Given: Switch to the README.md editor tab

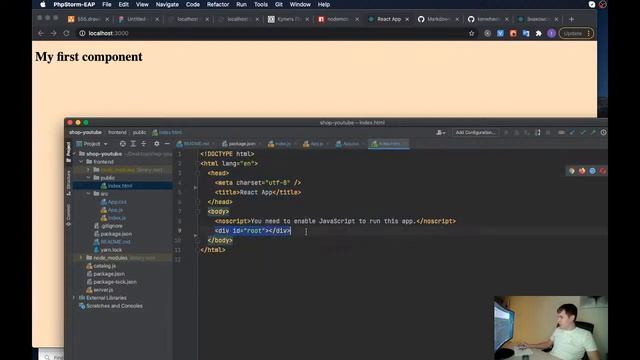Looking at the screenshot, I should tap(195, 144).
